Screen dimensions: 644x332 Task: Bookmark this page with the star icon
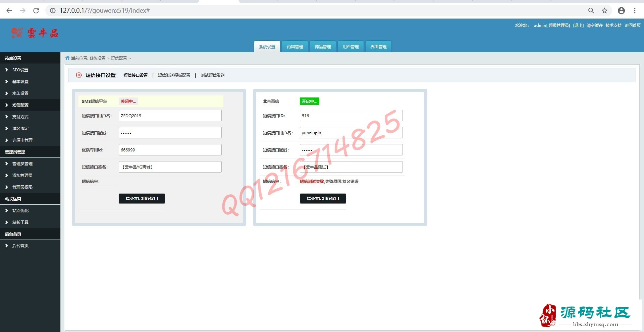(x=604, y=11)
